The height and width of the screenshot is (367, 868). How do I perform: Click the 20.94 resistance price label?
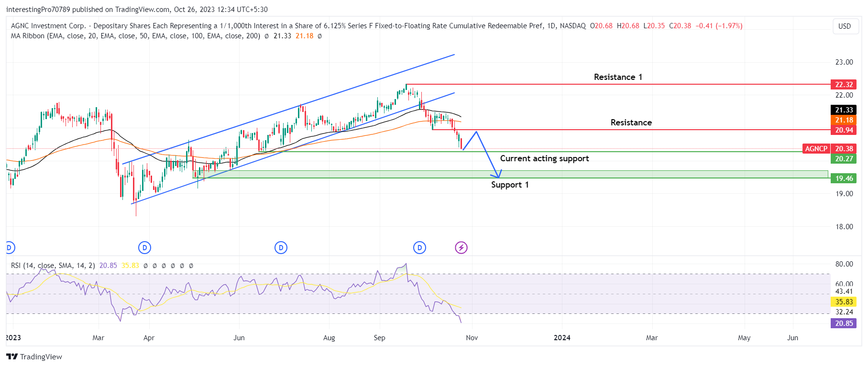(844, 130)
